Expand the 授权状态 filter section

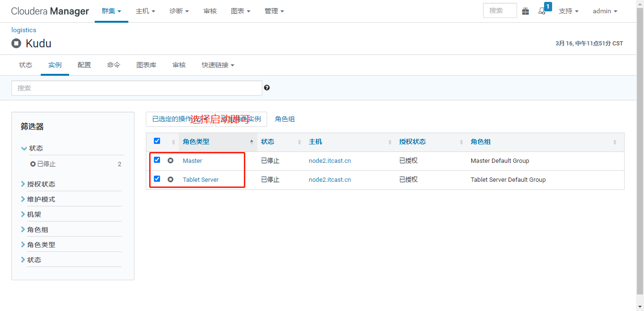(x=38, y=184)
